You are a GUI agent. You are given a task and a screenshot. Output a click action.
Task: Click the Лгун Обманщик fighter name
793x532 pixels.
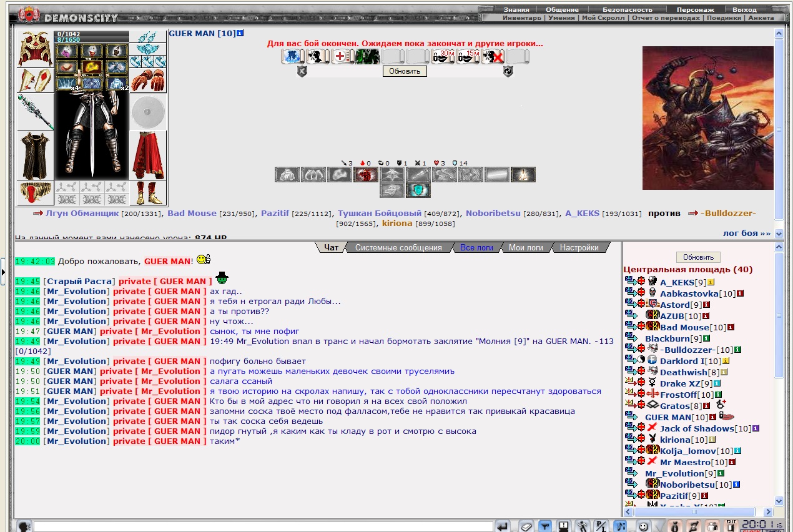(82, 214)
